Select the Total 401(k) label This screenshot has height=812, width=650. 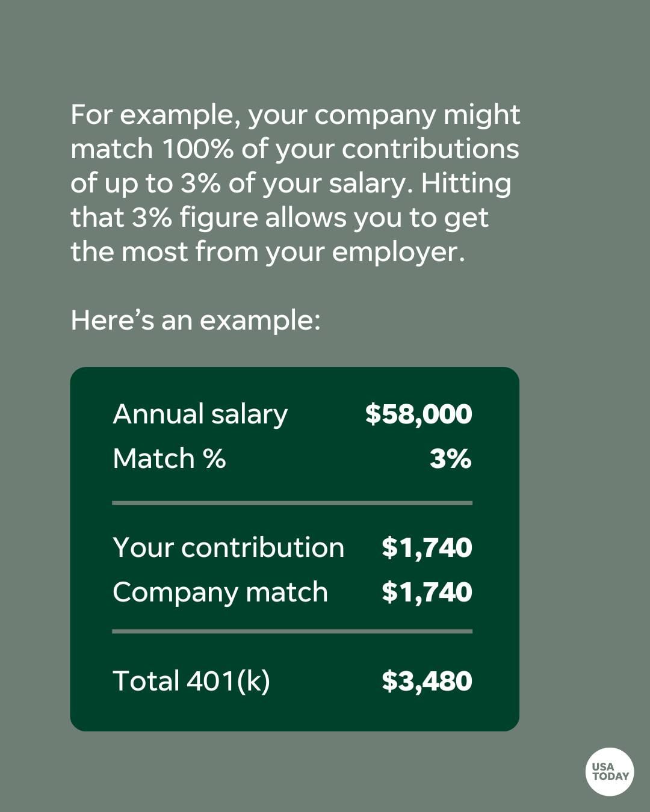pyautogui.click(x=191, y=681)
